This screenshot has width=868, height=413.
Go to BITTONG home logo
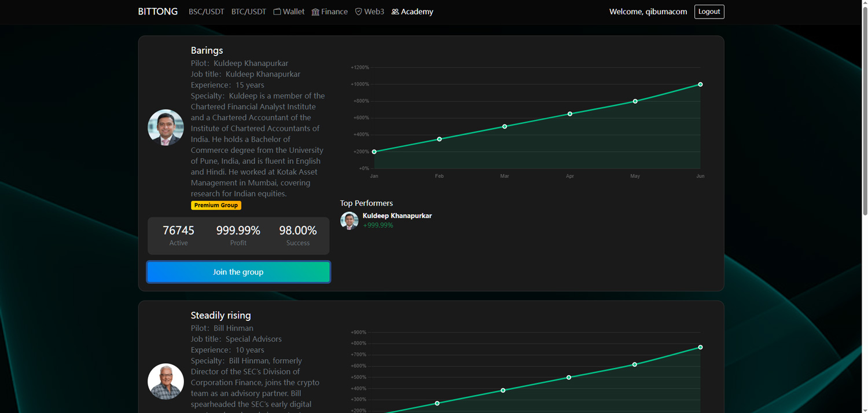[x=157, y=12]
